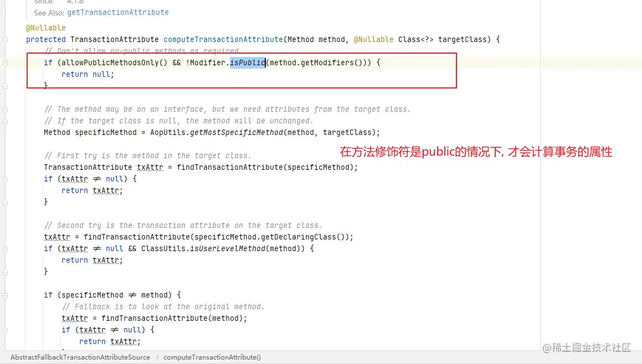The width and height of the screenshot is (642, 364).
Task: Click the 'Fallback is to look at' comment
Action: tap(163, 306)
